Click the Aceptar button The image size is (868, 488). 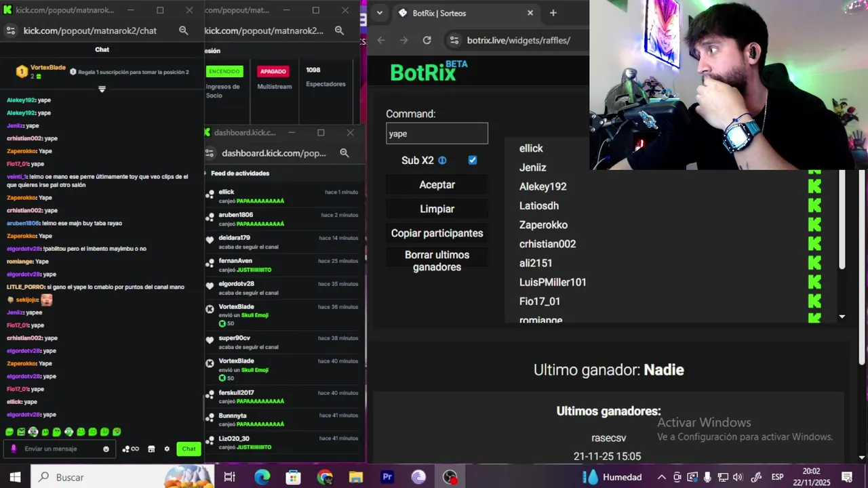437,185
